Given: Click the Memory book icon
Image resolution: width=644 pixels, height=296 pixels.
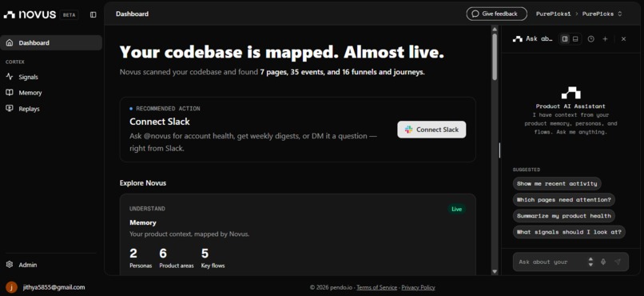Looking at the screenshot, I should coord(10,93).
